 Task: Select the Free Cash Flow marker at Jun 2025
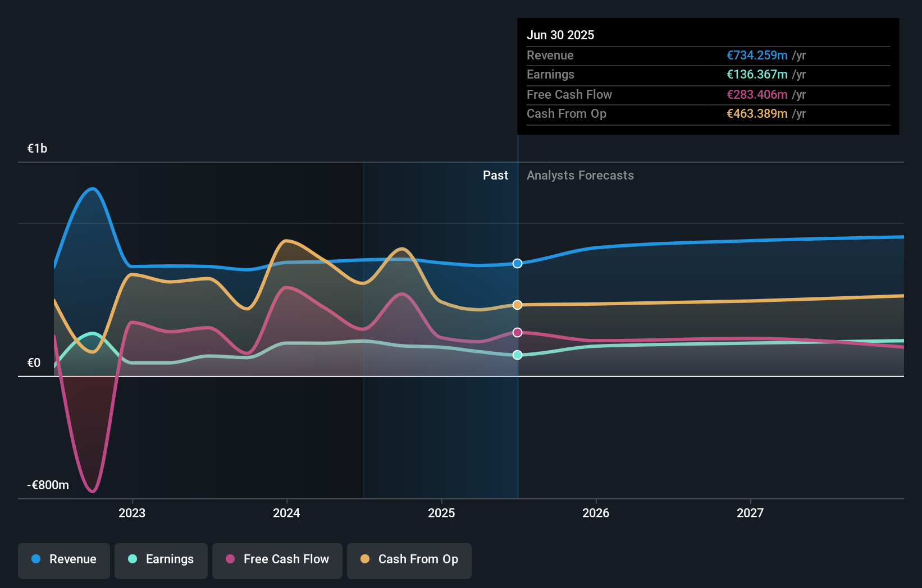(517, 332)
